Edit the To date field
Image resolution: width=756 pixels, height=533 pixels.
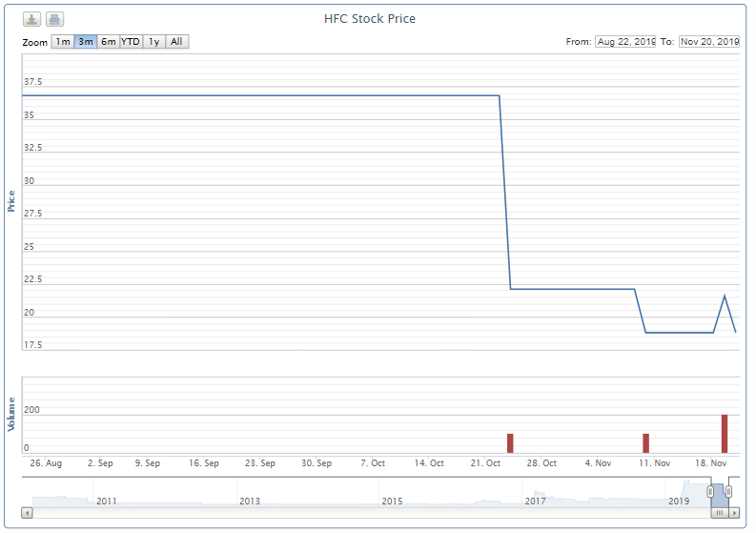(709, 42)
